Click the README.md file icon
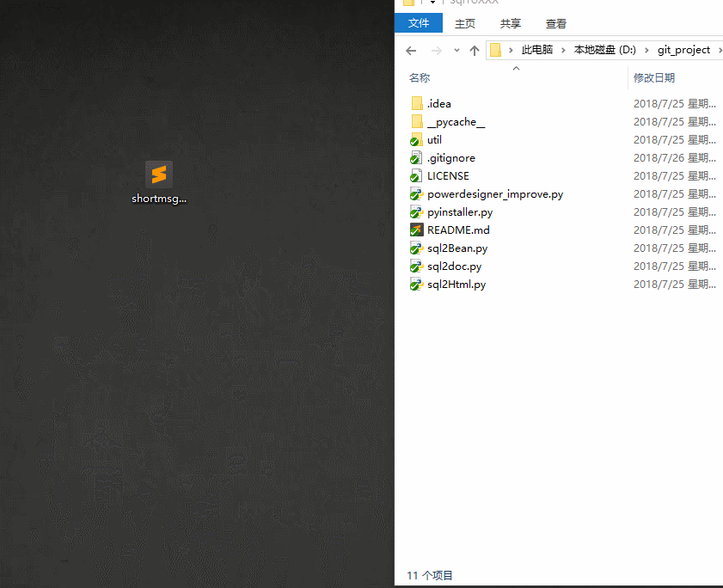This screenshot has width=723, height=588. tap(416, 230)
